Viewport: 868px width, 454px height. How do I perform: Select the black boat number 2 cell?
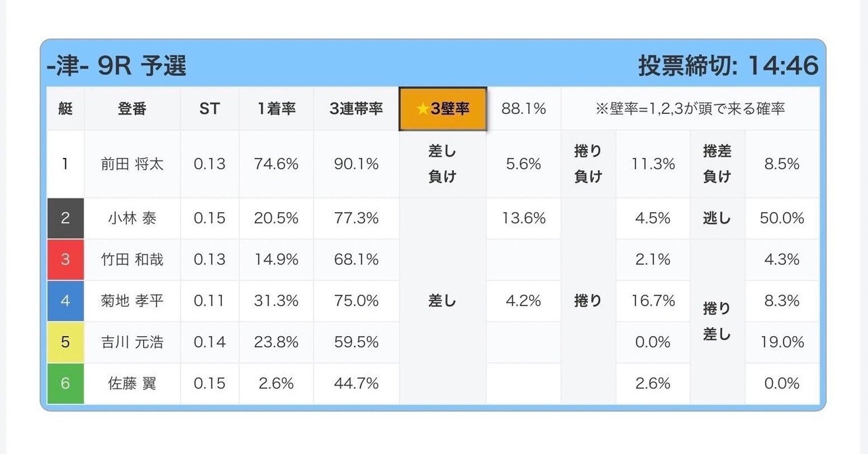[65, 218]
